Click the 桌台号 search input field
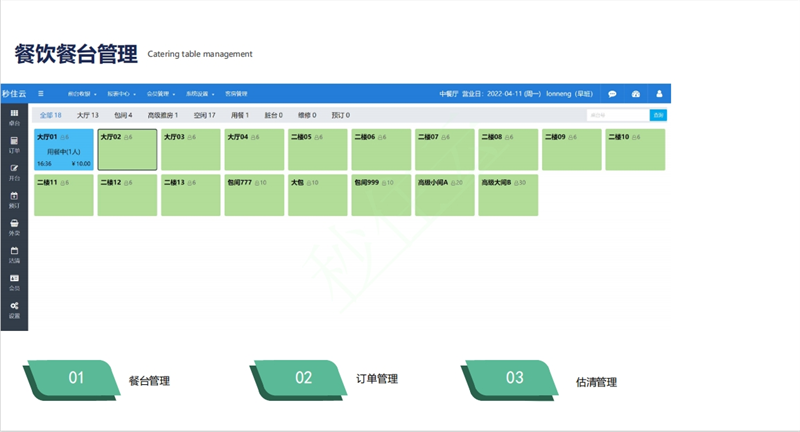Image resolution: width=800 pixels, height=432 pixels. tap(617, 115)
